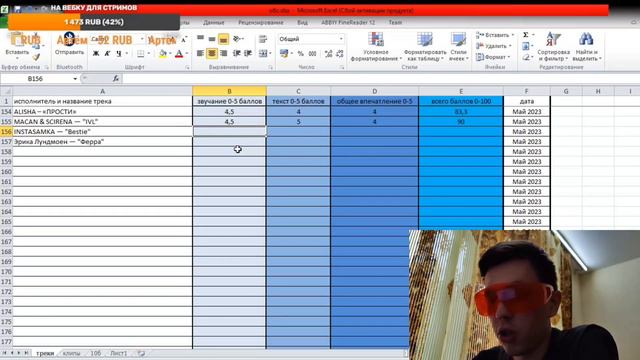The width and height of the screenshot is (640, 360).
Task: Click AutoSum sigma icon
Action: click(526, 35)
